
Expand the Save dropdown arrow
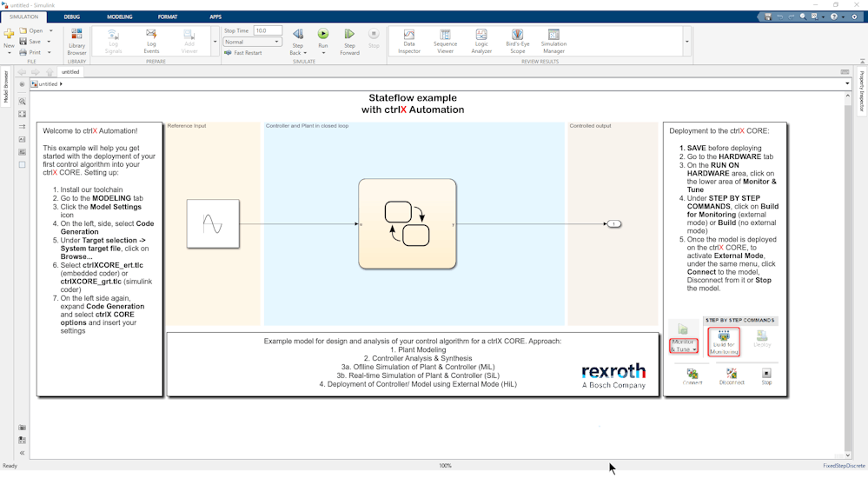click(49, 42)
